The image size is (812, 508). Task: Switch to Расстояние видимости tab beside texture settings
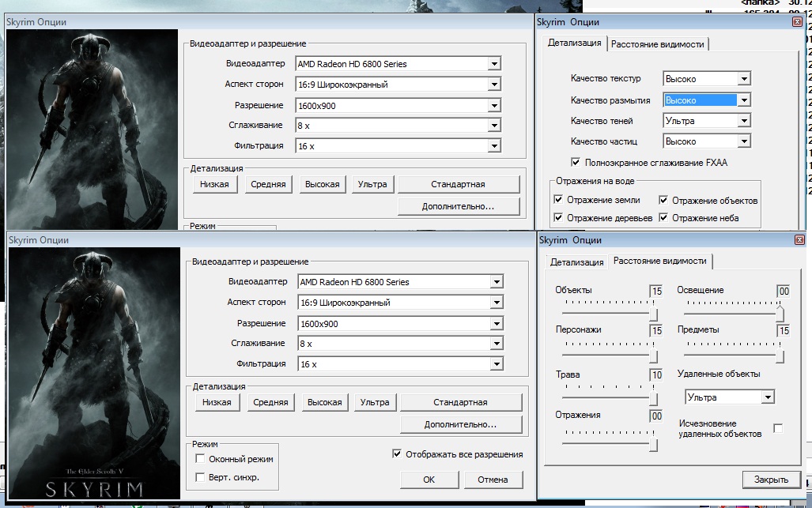coord(657,44)
